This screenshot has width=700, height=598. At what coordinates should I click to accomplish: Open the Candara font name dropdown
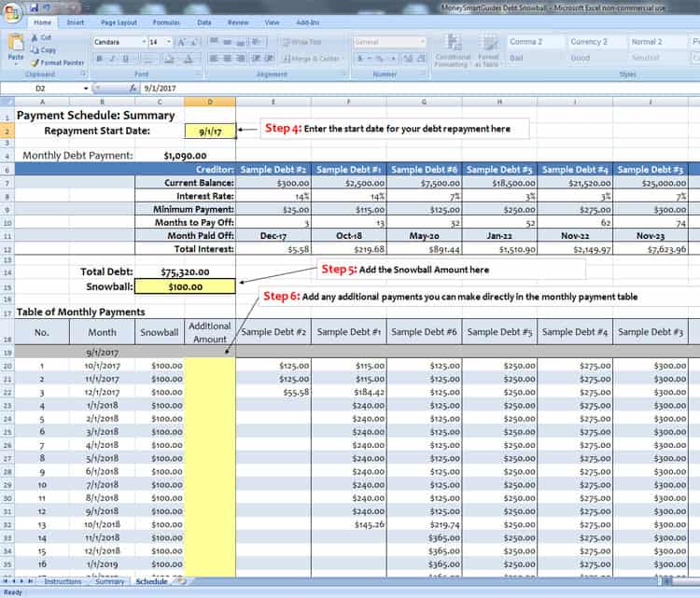tap(144, 42)
